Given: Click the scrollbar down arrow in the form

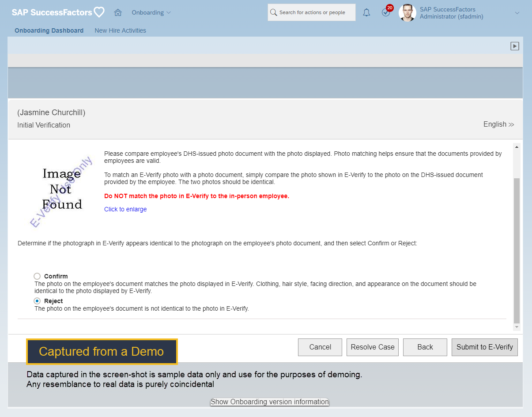Looking at the screenshot, I should [517, 327].
